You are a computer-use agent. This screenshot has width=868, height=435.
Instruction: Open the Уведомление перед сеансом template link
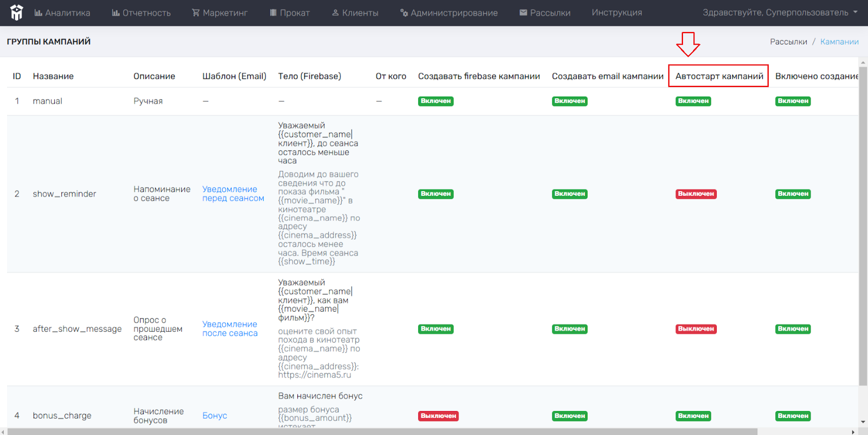pyautogui.click(x=233, y=194)
